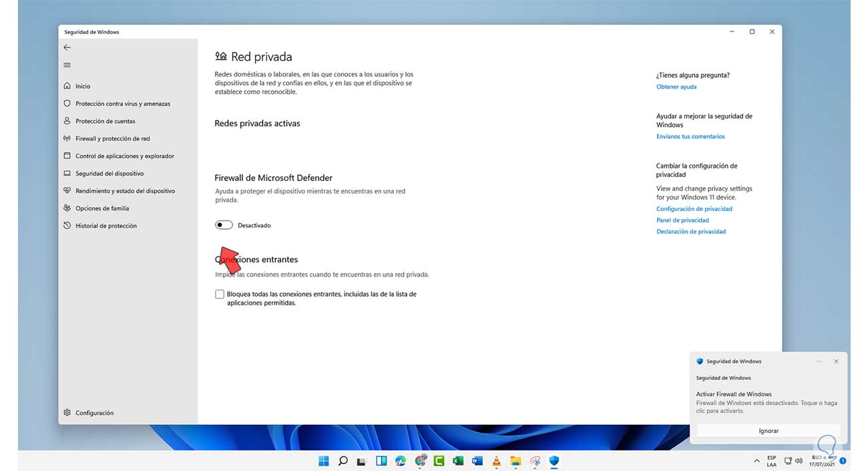Click the Activar Firewall de Windows notification text

pos(734,394)
